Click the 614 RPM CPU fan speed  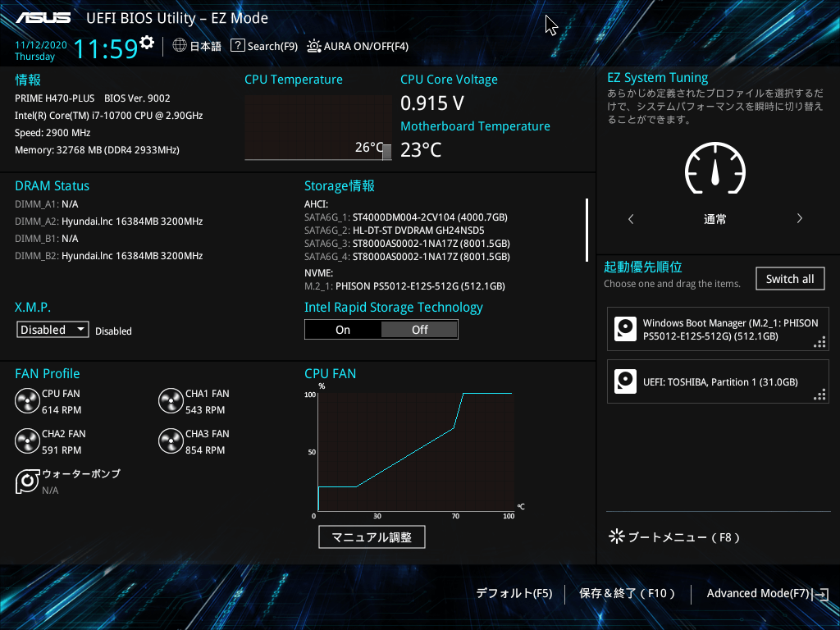tap(62, 410)
